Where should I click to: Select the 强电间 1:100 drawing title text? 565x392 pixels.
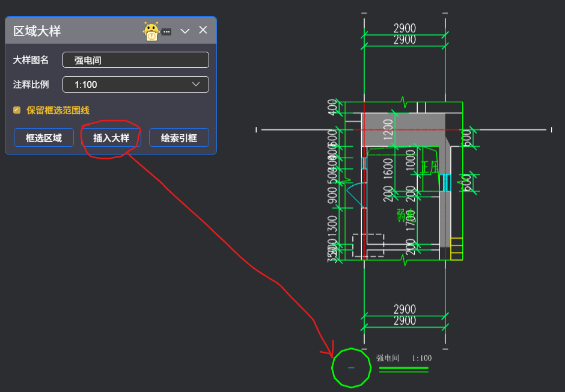point(403,358)
